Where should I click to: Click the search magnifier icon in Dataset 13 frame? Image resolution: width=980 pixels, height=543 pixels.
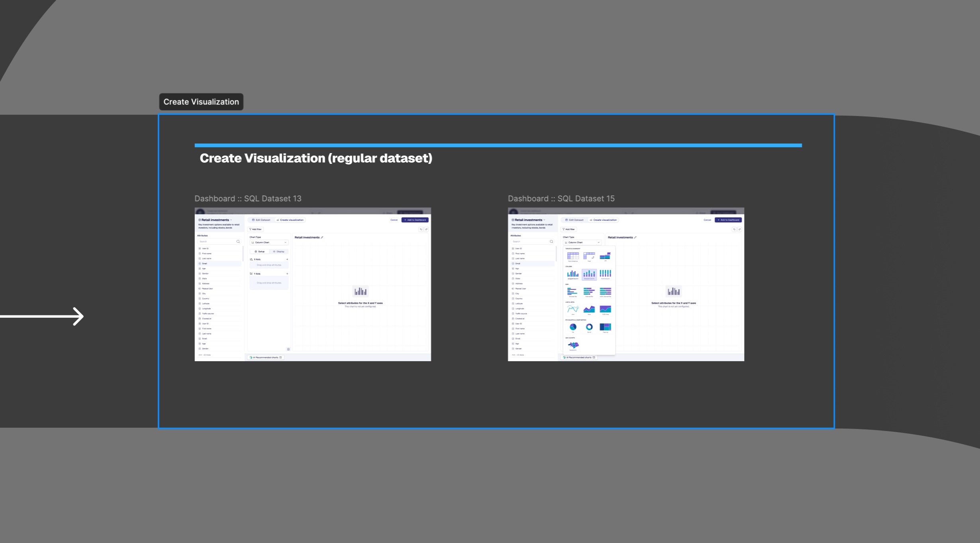(x=238, y=242)
